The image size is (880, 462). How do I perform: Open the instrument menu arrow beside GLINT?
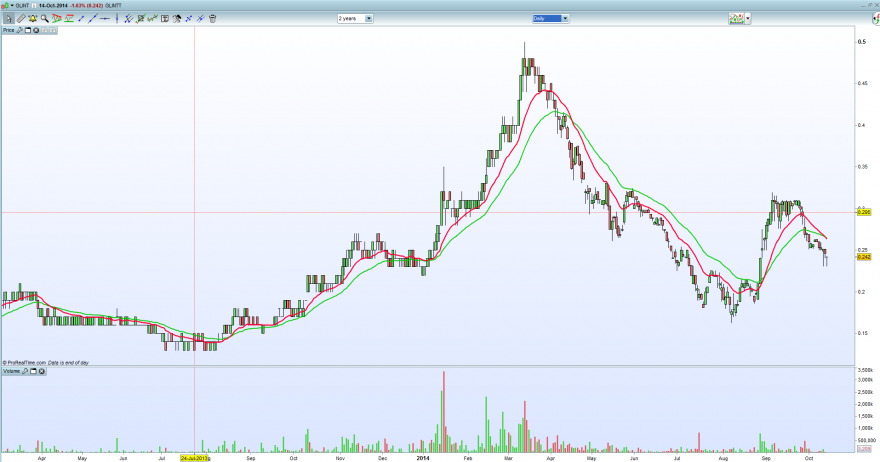pyautogui.click(x=12, y=6)
